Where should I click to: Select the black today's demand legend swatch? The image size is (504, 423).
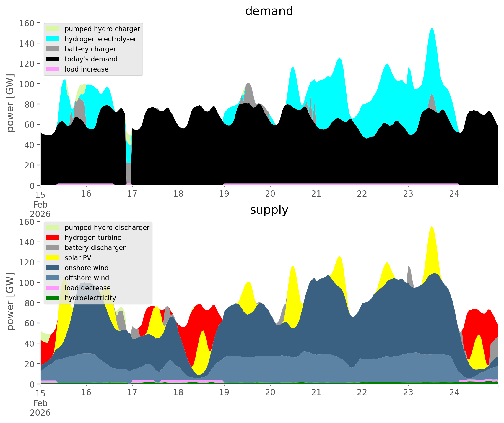[x=53, y=59]
